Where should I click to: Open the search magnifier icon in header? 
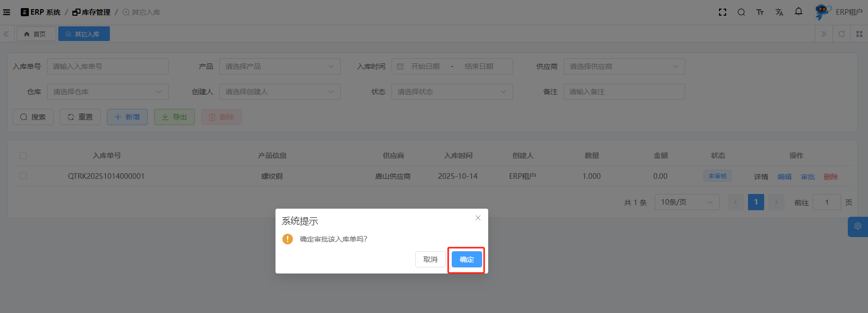pos(741,12)
